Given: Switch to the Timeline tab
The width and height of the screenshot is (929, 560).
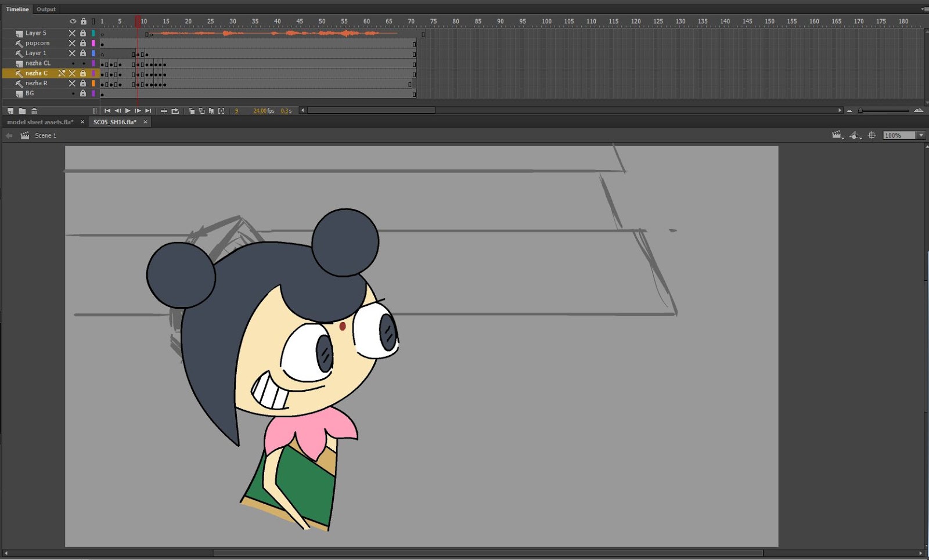Looking at the screenshot, I should (x=17, y=9).
